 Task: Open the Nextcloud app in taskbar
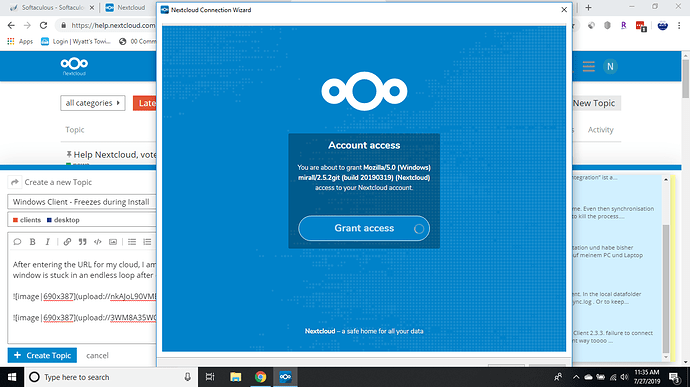[x=286, y=377]
